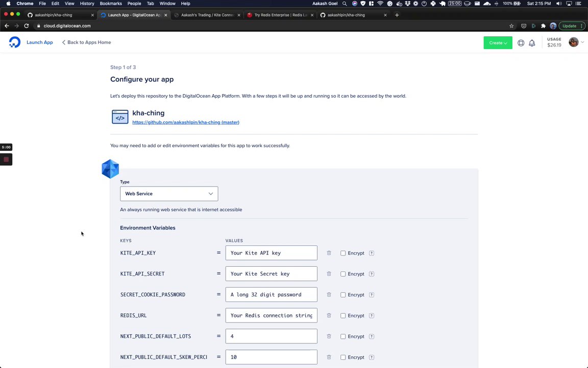The width and height of the screenshot is (588, 368).
Task: Open macOS Spotlight search
Action: tap(344, 4)
